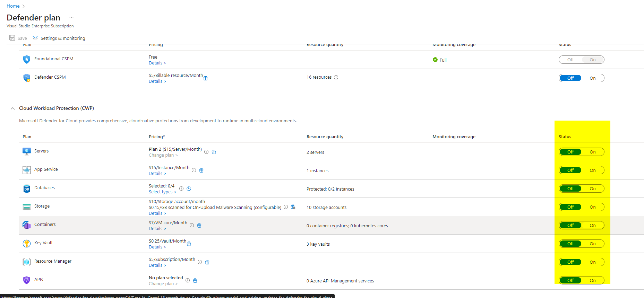Screen dimensions: 644x298
Task: Click the info icon beside Storage malware scanning
Action: pos(286,207)
